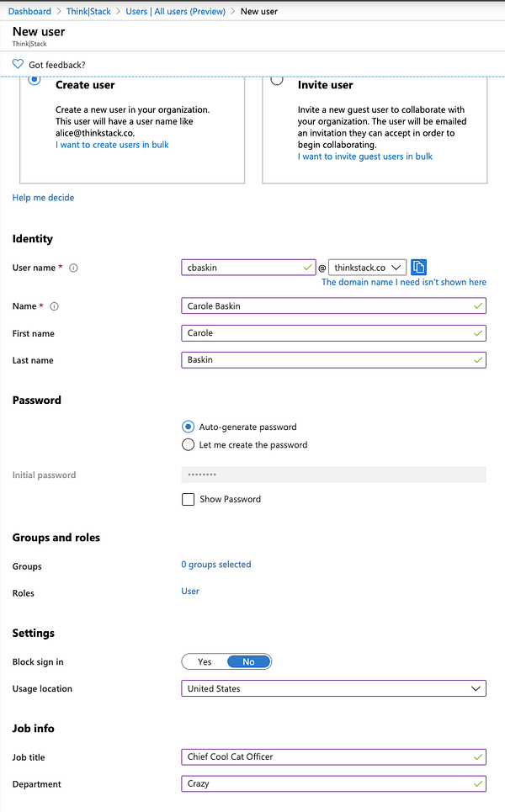Click info icon next to User name

pyautogui.click(x=73, y=268)
